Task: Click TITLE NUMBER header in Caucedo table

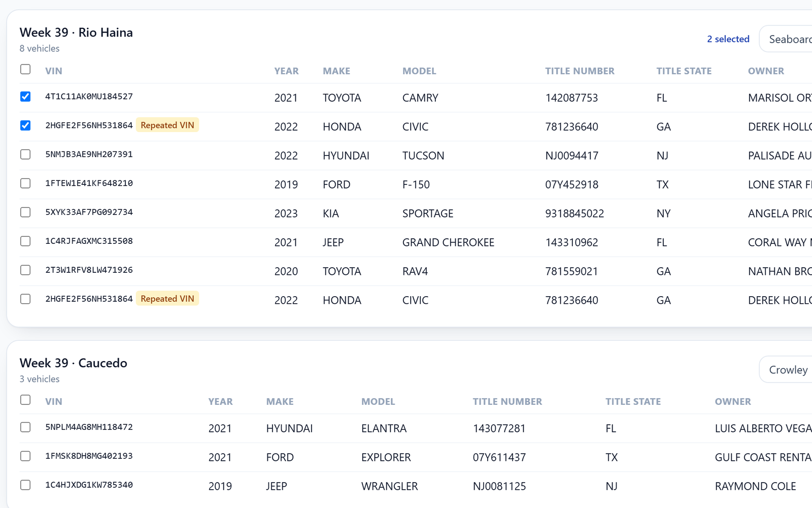Action: pos(507,402)
